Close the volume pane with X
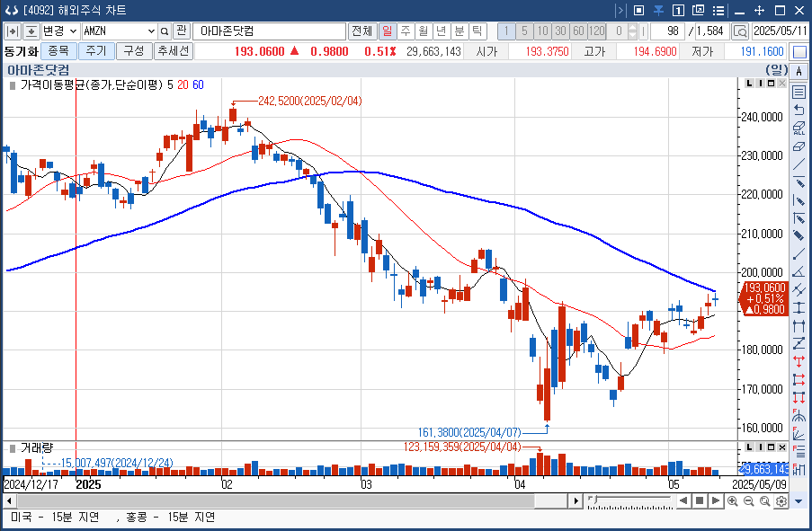 point(782,447)
